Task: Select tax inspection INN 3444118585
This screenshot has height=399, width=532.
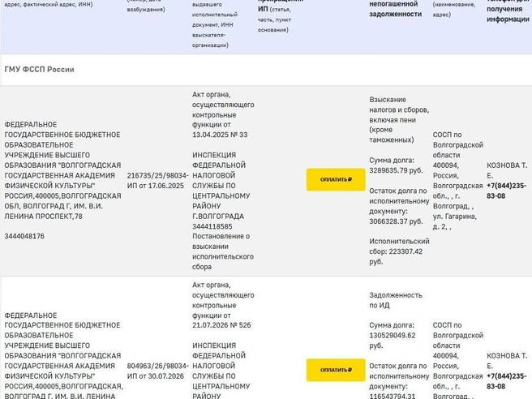Action: (x=212, y=226)
